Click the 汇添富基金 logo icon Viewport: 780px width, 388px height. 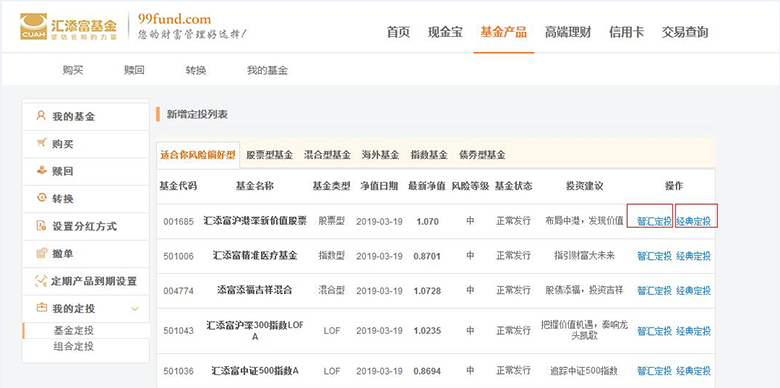(x=33, y=26)
